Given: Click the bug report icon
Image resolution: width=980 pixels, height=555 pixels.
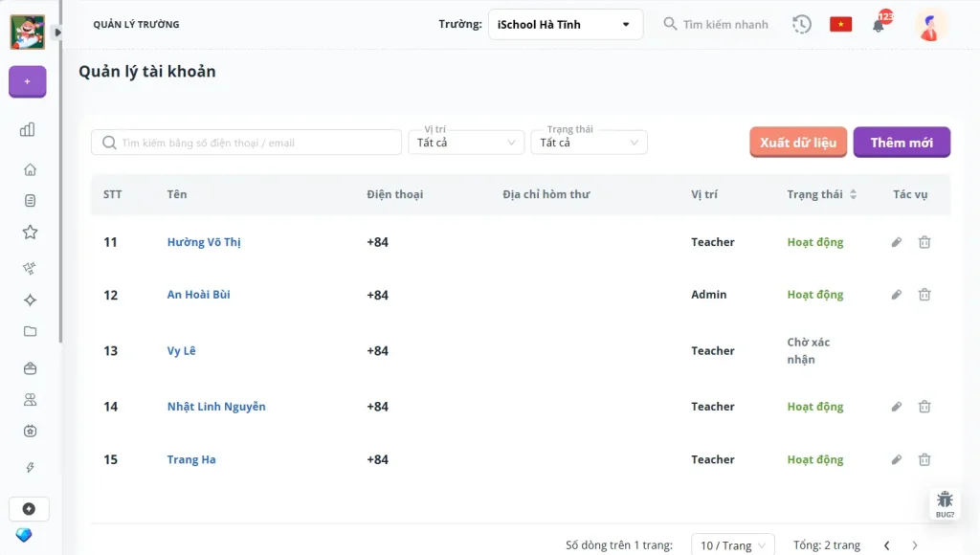Looking at the screenshot, I should click(x=945, y=502).
